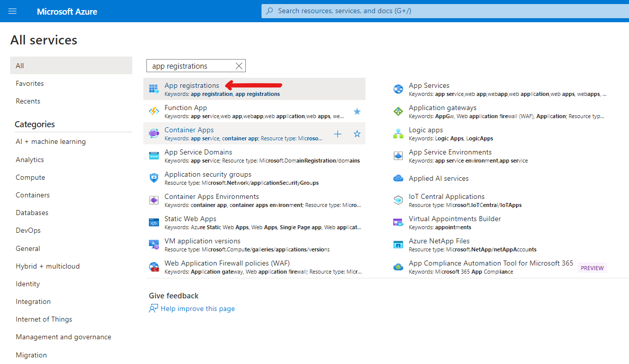Click the Help improve this page feedback icon

(153, 308)
